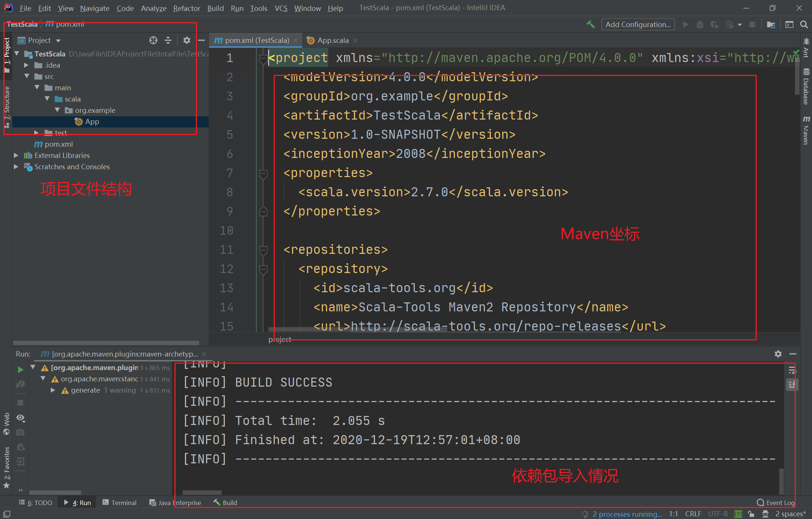Collapse the org.example package
Viewport: 812px width, 519px height.
[x=57, y=110]
